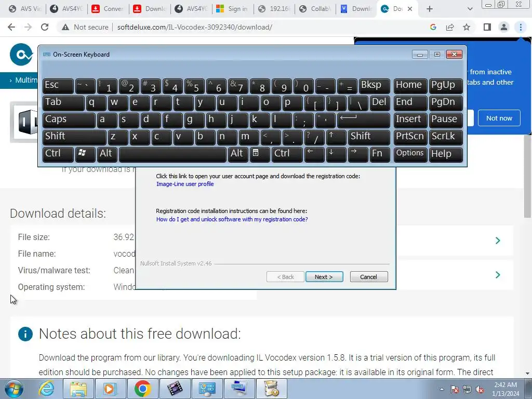The image size is (532, 399).
Task: Toggle the left Alt key
Action: coord(107,154)
